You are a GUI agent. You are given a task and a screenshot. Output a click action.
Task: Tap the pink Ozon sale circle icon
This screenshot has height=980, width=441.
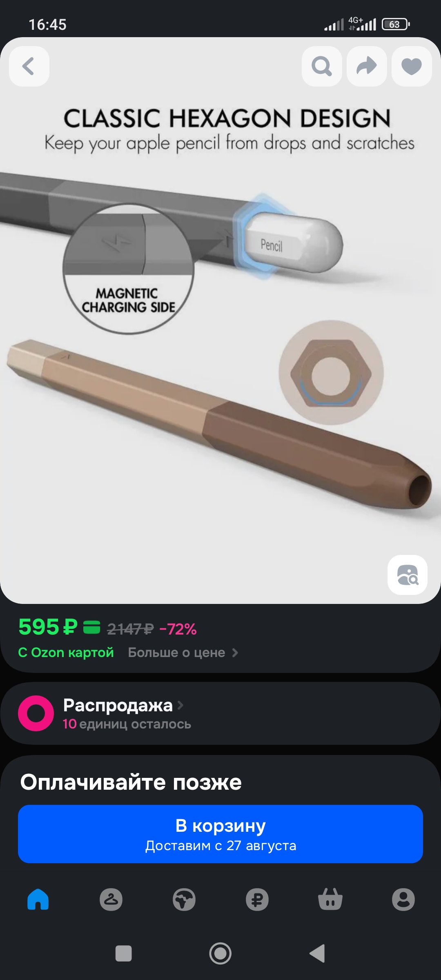coord(36,713)
